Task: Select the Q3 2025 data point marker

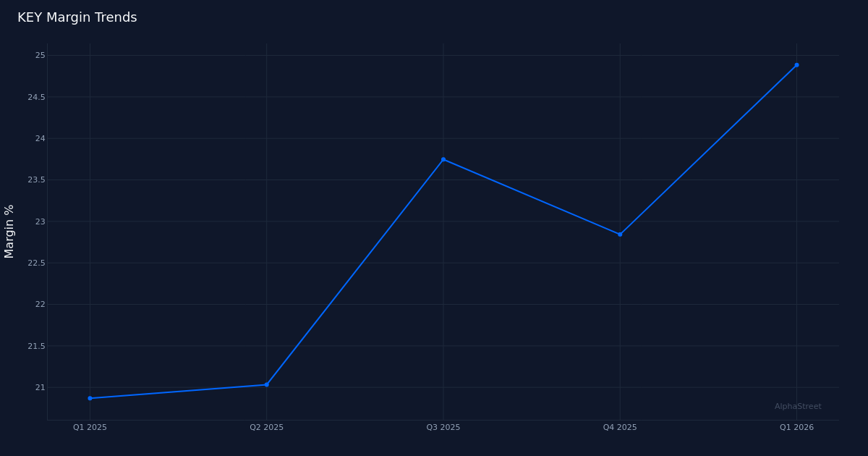Action: coord(443,159)
